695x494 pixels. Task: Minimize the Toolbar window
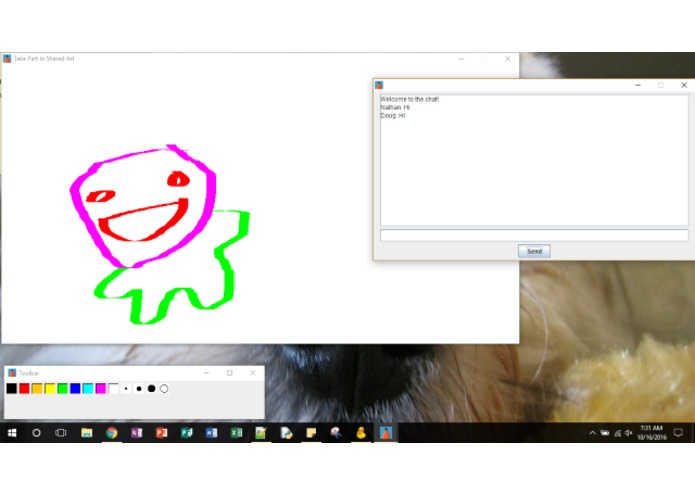click(207, 373)
